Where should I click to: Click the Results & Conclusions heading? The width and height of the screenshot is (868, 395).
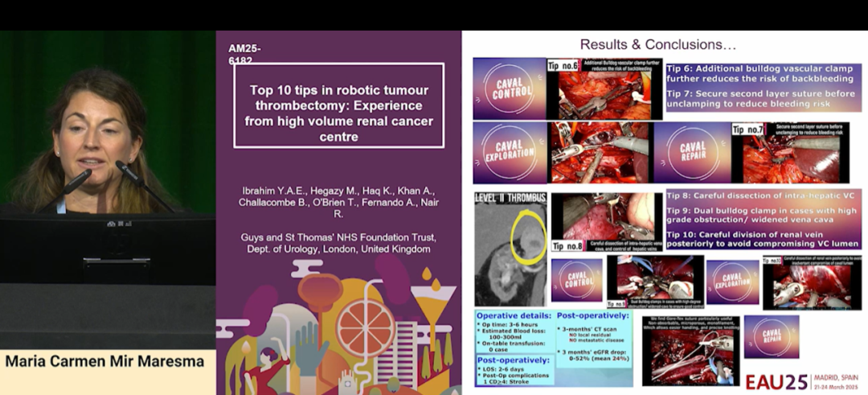click(x=657, y=44)
